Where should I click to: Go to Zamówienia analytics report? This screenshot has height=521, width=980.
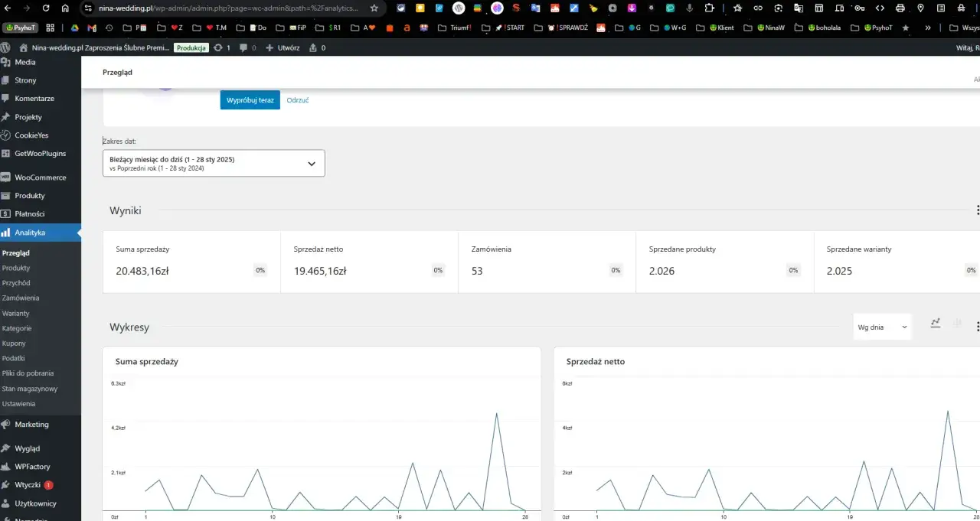pyautogui.click(x=21, y=298)
